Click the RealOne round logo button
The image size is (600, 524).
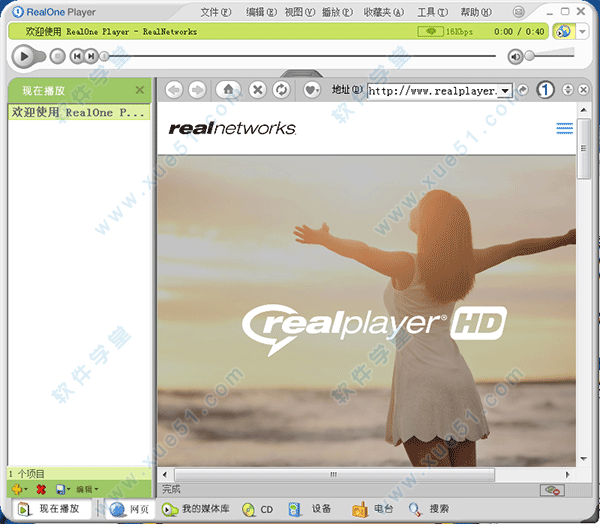[x=545, y=90]
